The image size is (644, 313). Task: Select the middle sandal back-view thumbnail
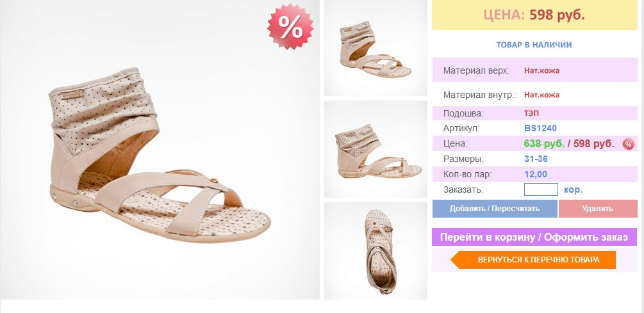pyautogui.click(x=376, y=149)
